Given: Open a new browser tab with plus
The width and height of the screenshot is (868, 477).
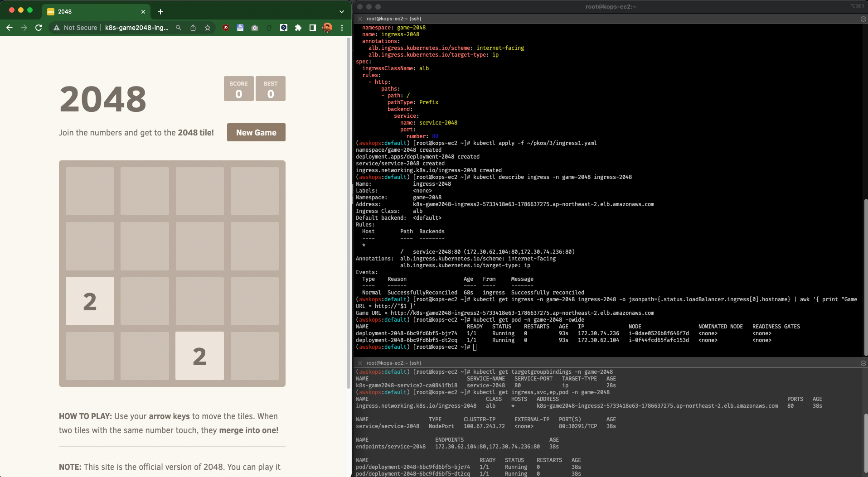Looking at the screenshot, I should click(x=160, y=12).
